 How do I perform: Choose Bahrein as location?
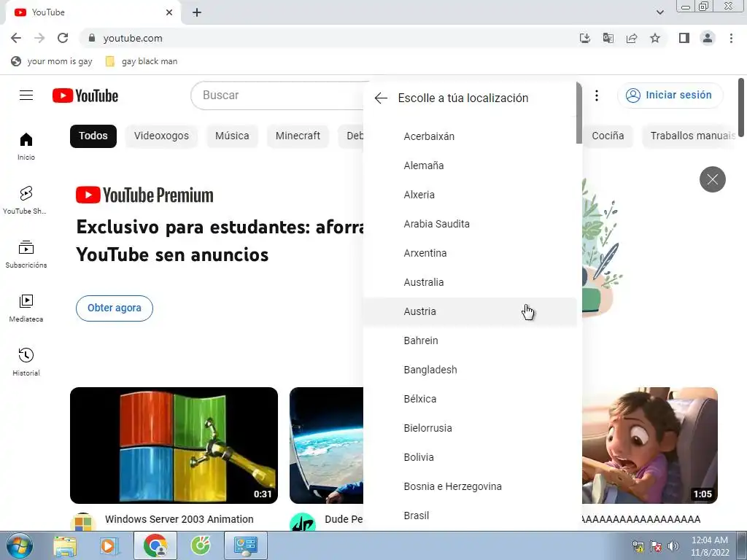click(x=470, y=341)
